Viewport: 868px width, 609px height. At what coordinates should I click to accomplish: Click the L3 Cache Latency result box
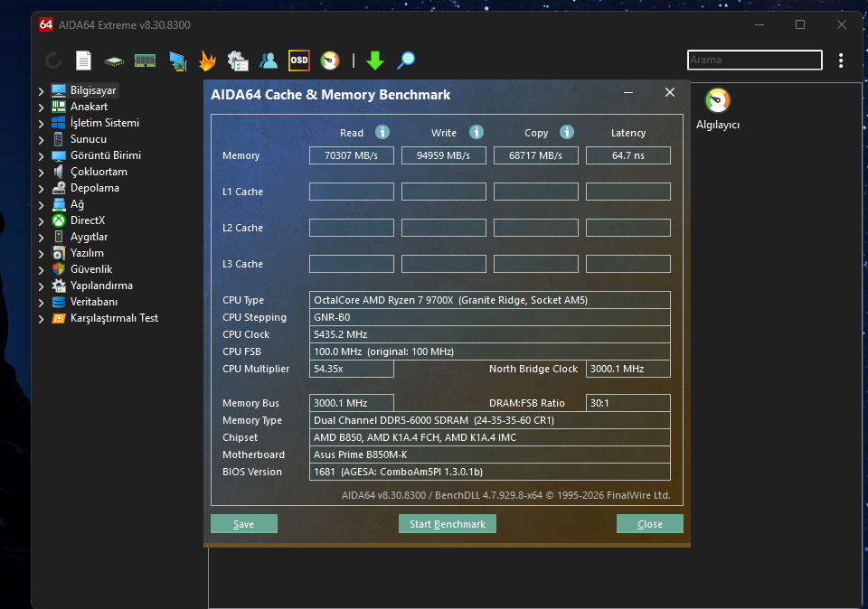click(x=628, y=264)
